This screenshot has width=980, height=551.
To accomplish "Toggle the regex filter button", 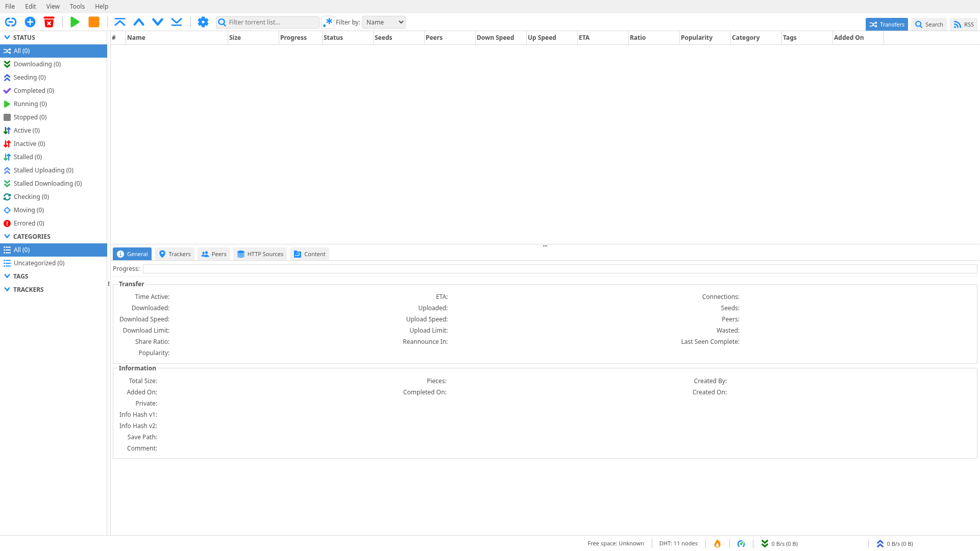I will coord(328,22).
